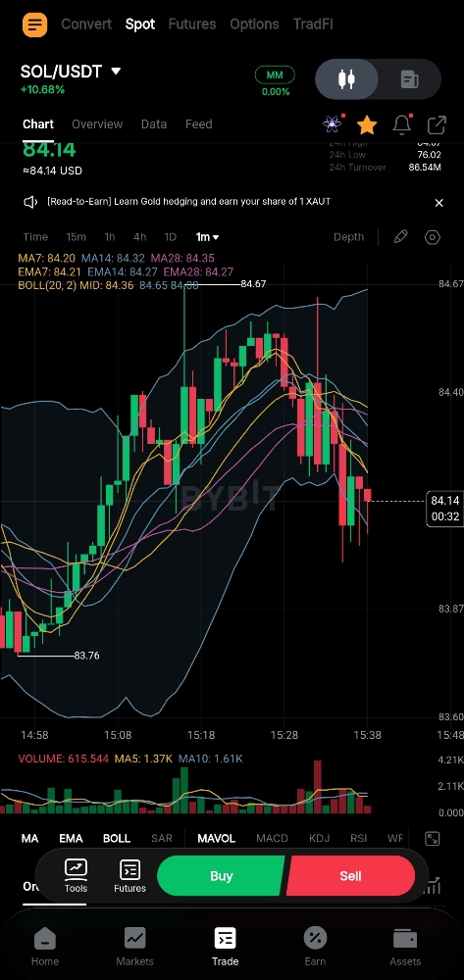Click the +10.68% change text

pyautogui.click(x=42, y=89)
